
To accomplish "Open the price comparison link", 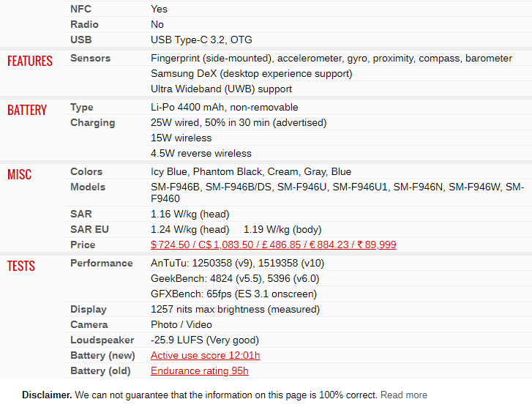I will point(274,245).
